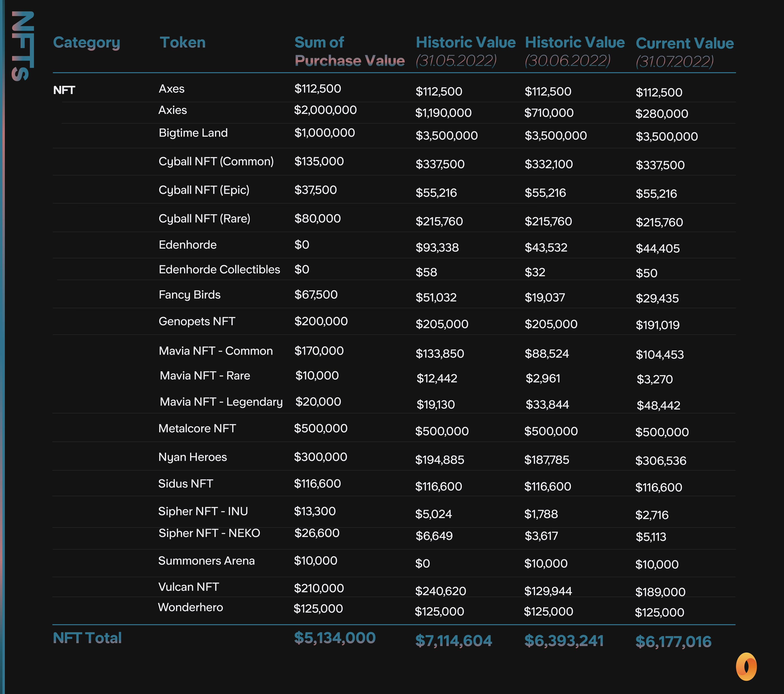The height and width of the screenshot is (694, 784).
Task: Select the NFT category label
Action: (x=64, y=90)
